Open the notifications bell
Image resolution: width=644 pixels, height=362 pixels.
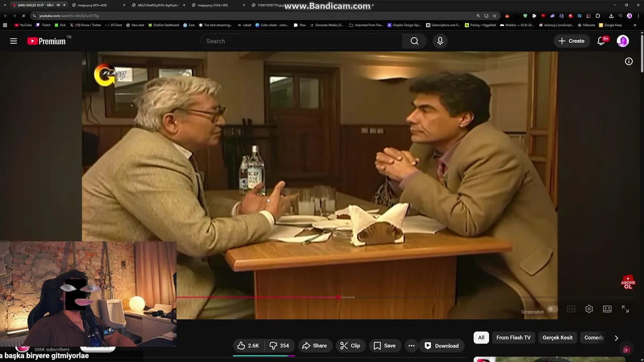pyautogui.click(x=601, y=41)
